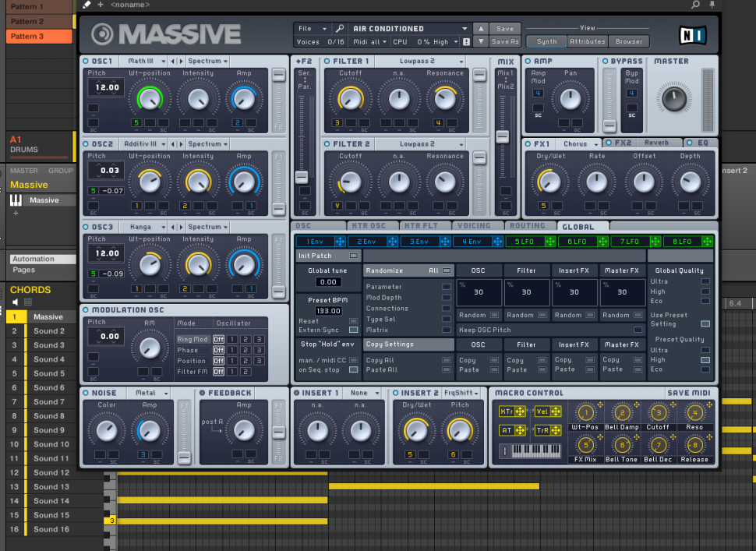Click the Save As button
This screenshot has width=756, height=551.
[504, 42]
